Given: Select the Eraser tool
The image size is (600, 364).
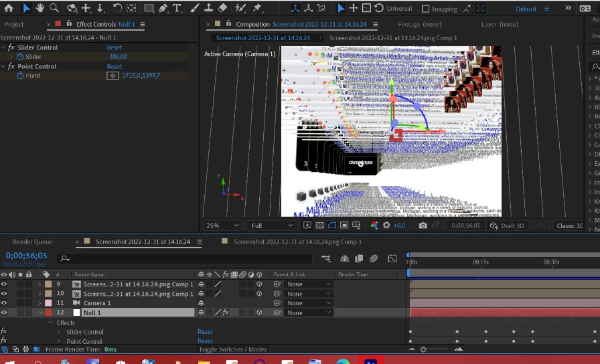Looking at the screenshot, I should [x=222, y=8].
